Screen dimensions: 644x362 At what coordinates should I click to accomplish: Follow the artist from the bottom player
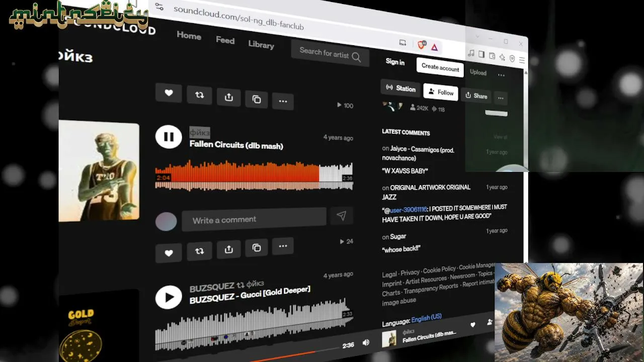[x=489, y=322]
